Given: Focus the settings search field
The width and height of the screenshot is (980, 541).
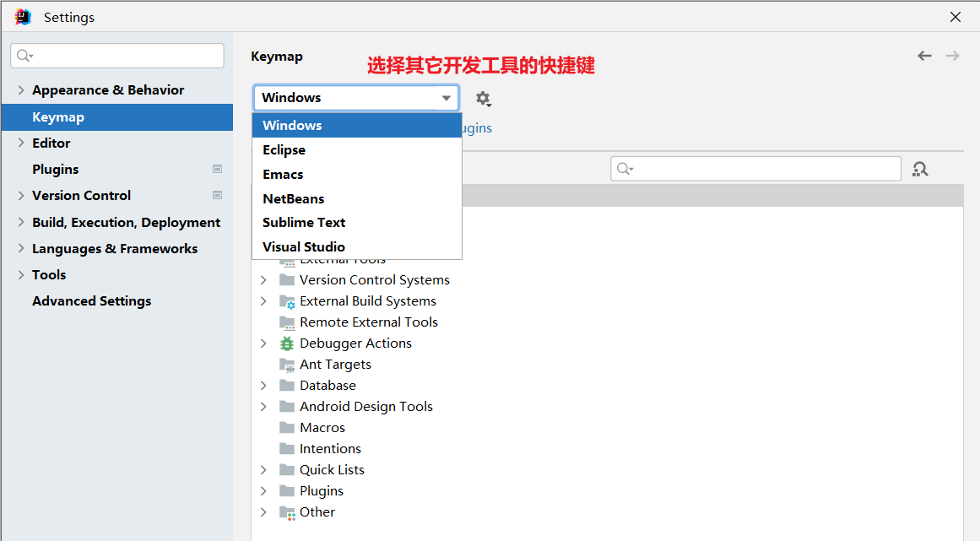Looking at the screenshot, I should point(117,56).
